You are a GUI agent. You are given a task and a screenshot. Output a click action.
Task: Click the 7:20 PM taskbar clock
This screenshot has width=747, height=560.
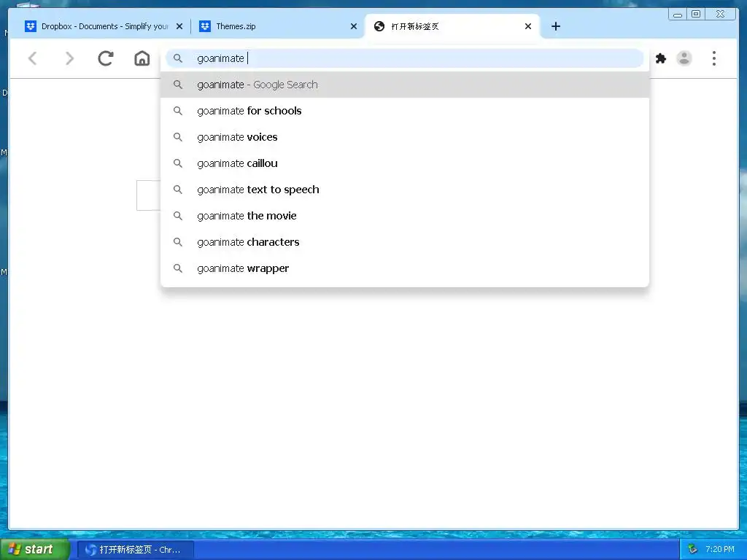[720, 549]
